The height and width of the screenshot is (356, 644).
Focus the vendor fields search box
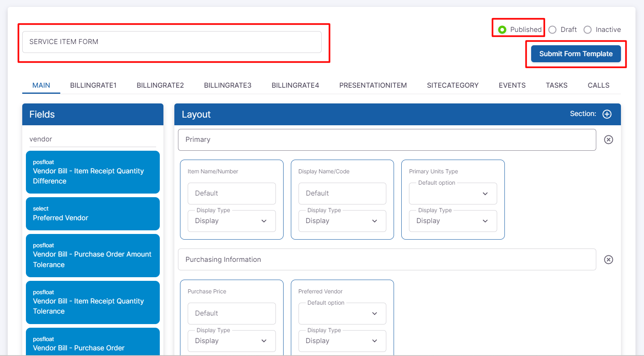coord(92,139)
